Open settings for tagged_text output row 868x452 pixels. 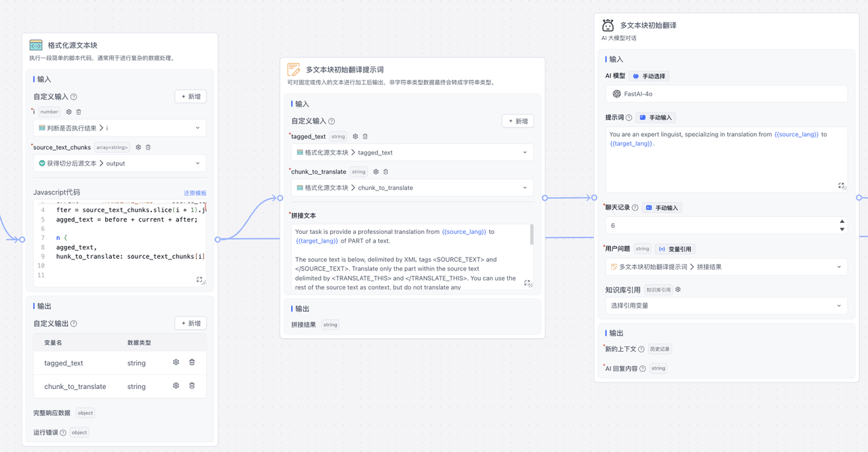[x=176, y=363]
